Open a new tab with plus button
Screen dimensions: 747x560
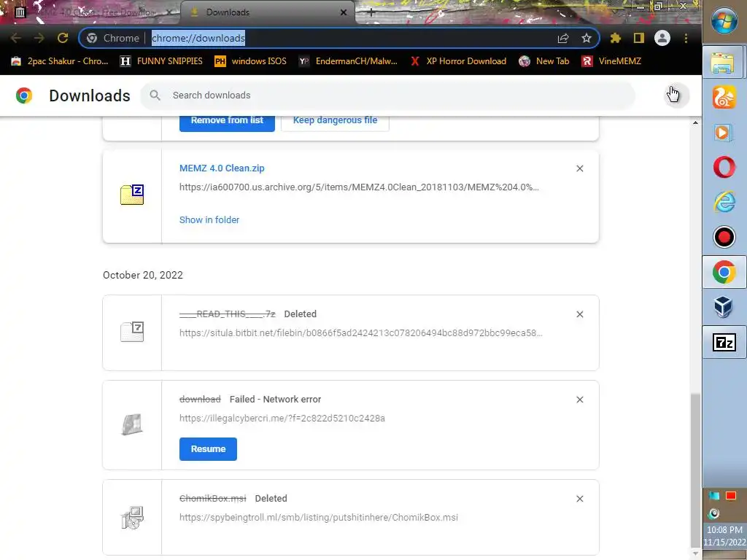tap(371, 13)
